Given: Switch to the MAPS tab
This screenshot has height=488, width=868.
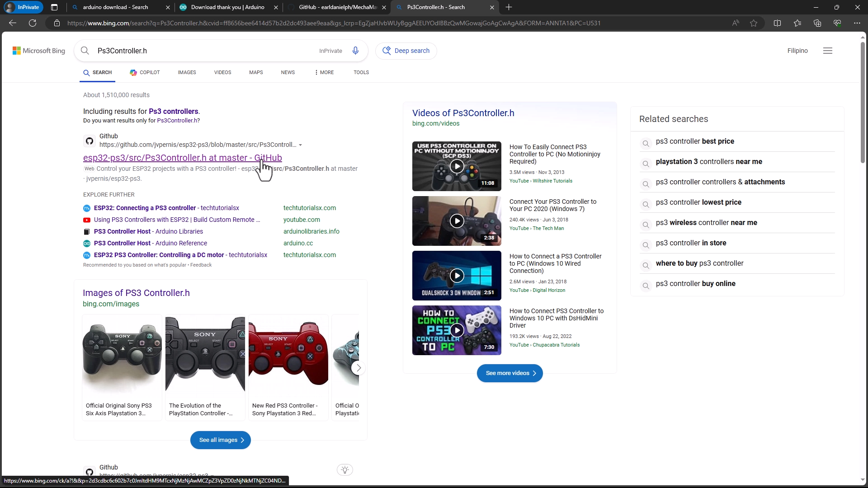Looking at the screenshot, I should click(x=256, y=72).
